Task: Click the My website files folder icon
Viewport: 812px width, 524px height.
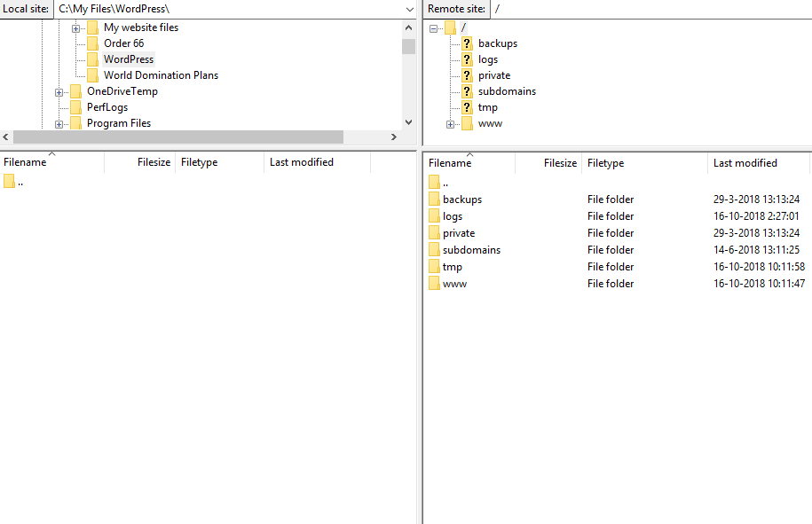Action: 92,27
